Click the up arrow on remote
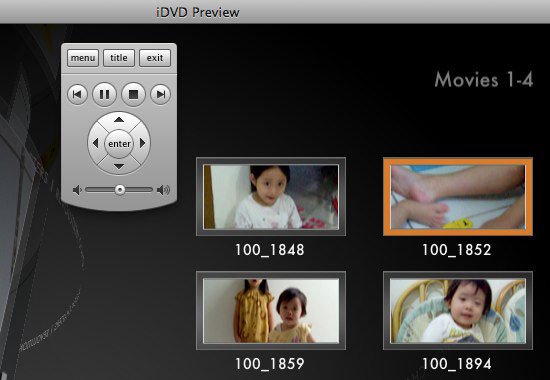 pos(119,120)
